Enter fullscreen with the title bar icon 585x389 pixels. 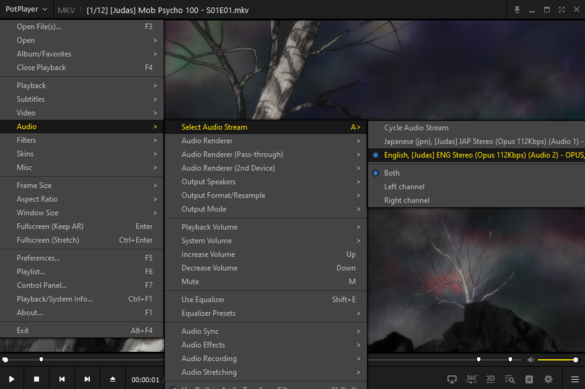point(561,10)
